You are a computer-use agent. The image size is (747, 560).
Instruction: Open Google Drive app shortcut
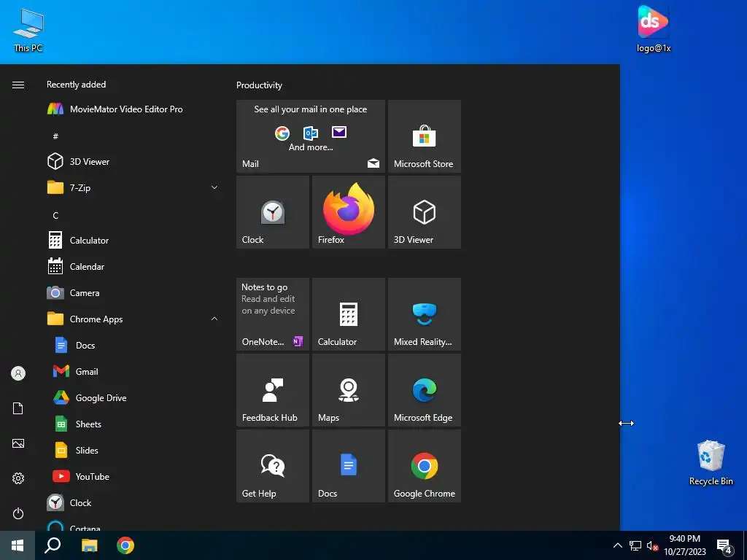[133, 397]
